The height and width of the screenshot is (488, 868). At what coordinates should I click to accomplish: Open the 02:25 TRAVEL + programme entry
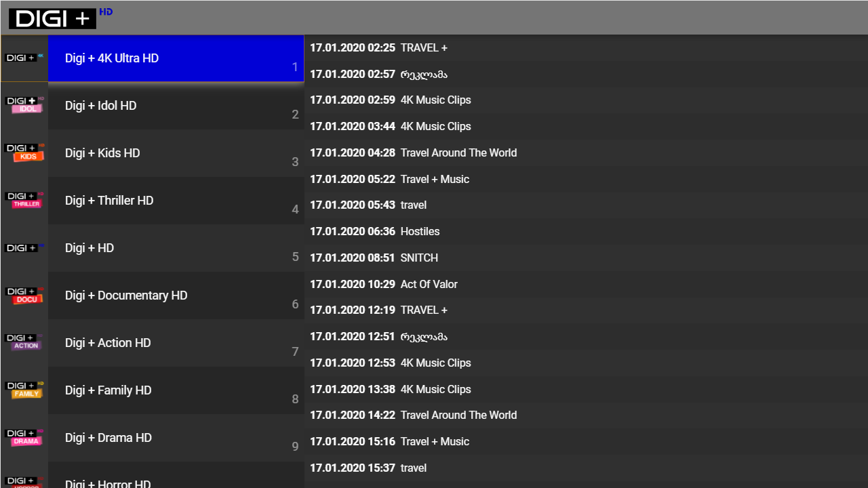coord(586,47)
